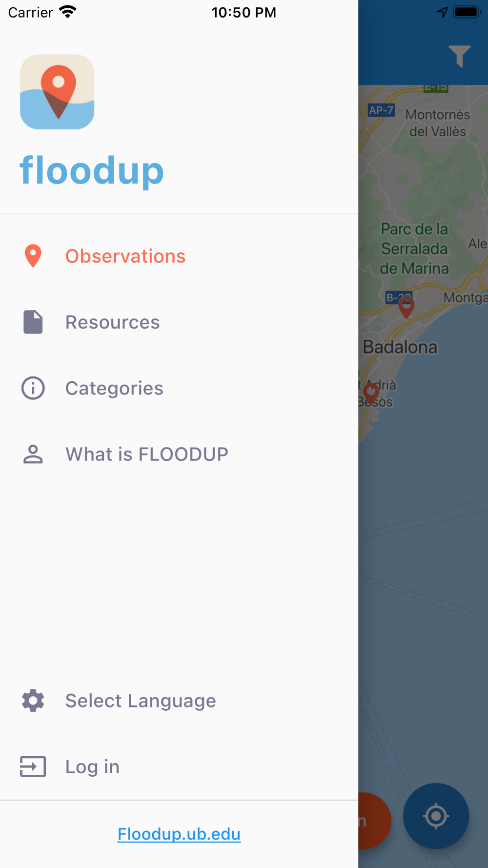Screen dimensions: 488x868
Task: Open the Floodup.ub.edu link
Action: (179, 834)
